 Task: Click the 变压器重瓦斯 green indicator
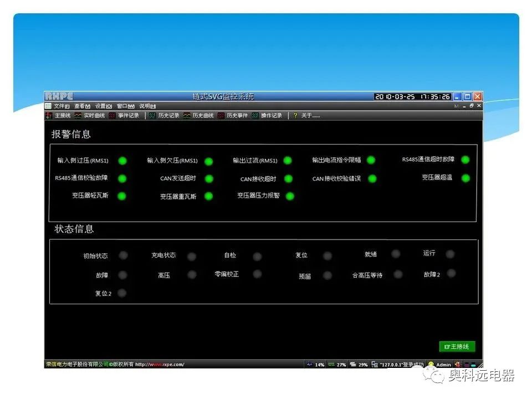209,196
